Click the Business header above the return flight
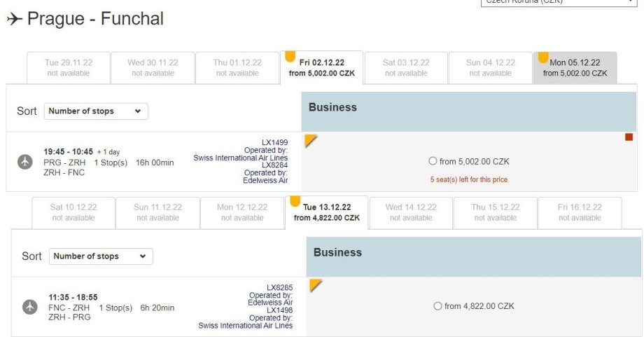The width and height of the screenshot is (644, 337). click(x=473, y=256)
